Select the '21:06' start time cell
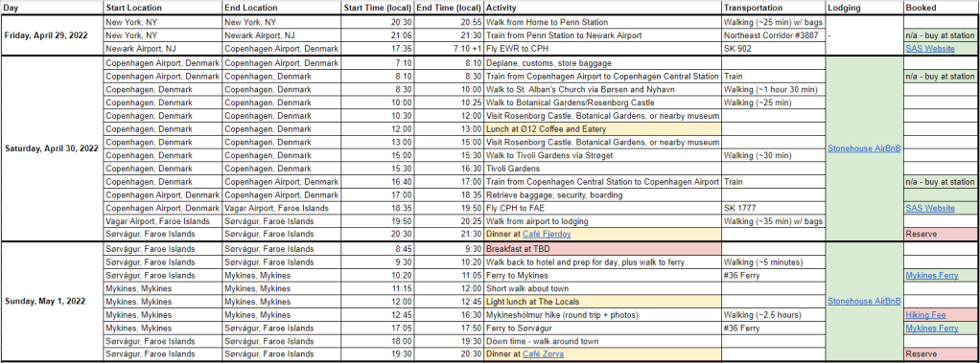980x363 pixels. [378, 35]
